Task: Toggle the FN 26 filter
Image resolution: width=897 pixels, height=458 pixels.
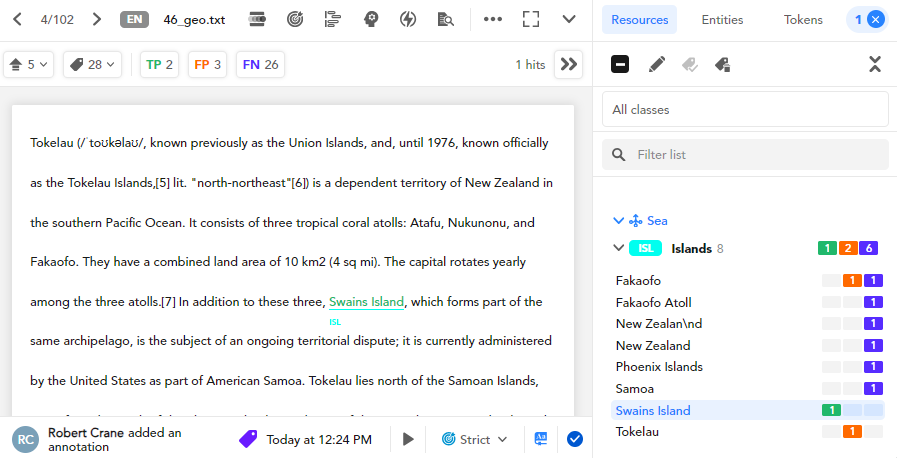Action: [x=260, y=64]
